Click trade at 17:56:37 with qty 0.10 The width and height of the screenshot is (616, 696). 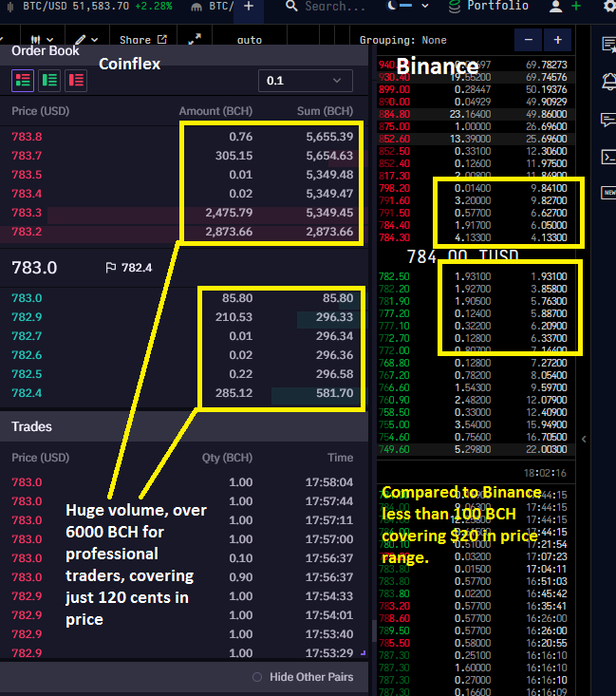[x=184, y=558]
